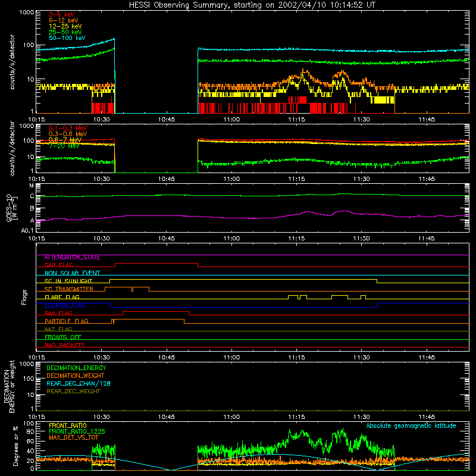Click the HESSI Observing Summary title
Screen dimensions: 476x476
tap(252, 5)
